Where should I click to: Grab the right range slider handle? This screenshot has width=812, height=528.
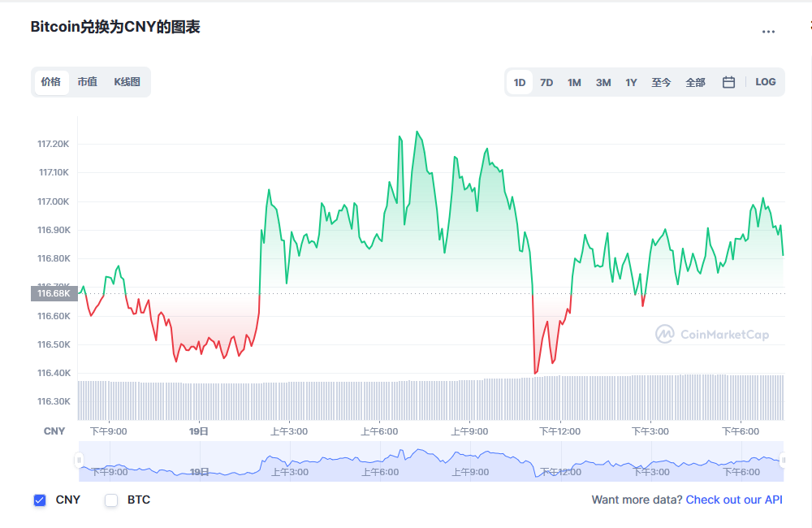point(784,460)
